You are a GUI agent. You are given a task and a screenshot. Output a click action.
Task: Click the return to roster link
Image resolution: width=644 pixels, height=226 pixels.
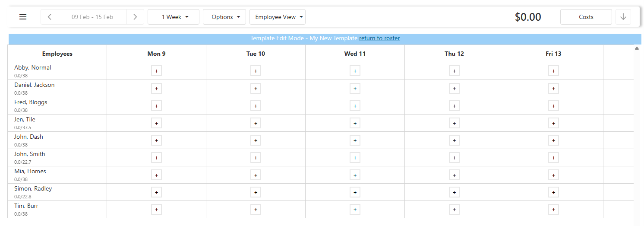click(379, 38)
